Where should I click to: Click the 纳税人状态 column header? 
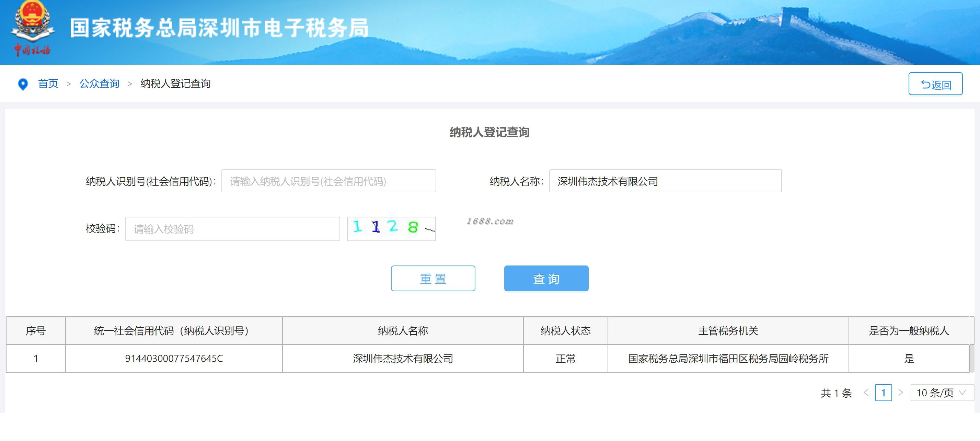pos(566,331)
